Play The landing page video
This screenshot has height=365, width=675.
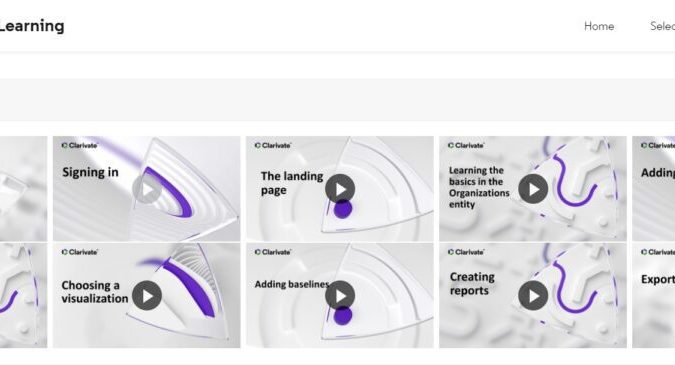coord(340,189)
